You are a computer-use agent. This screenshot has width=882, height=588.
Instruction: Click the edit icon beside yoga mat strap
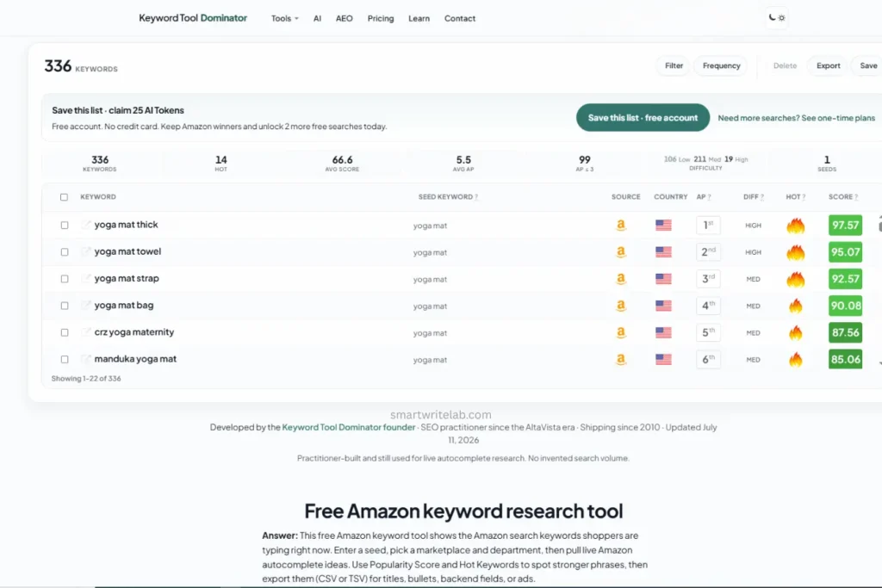point(85,279)
